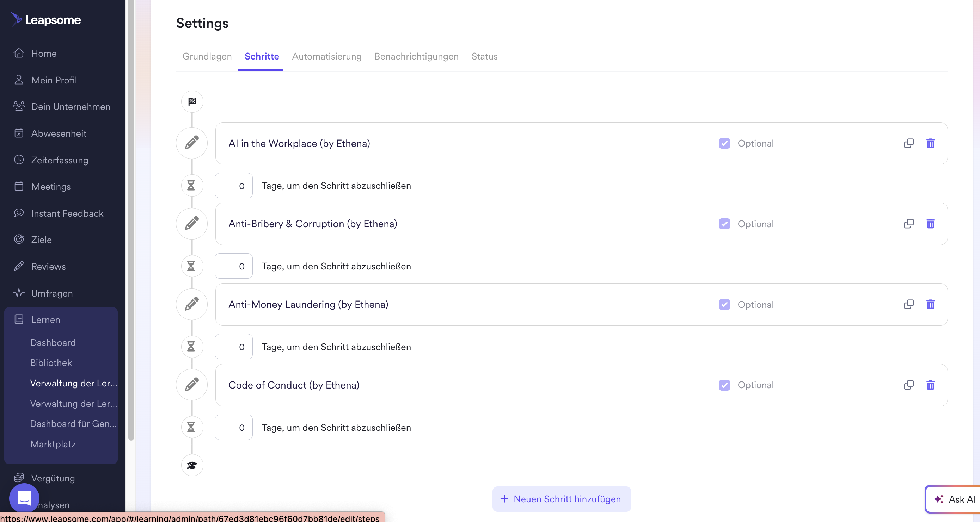Uncheck Optional for AI in the Workplace

(724, 143)
